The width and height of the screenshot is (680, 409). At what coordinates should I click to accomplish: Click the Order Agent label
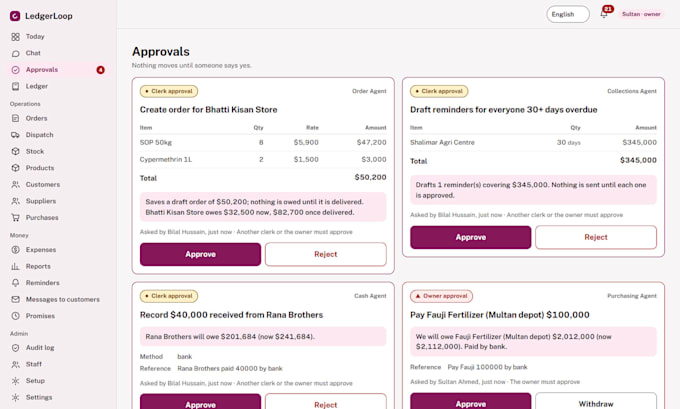coord(369,92)
